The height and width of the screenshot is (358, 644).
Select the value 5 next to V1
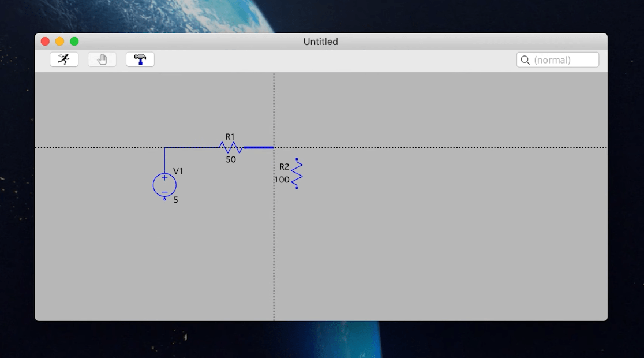pos(177,200)
